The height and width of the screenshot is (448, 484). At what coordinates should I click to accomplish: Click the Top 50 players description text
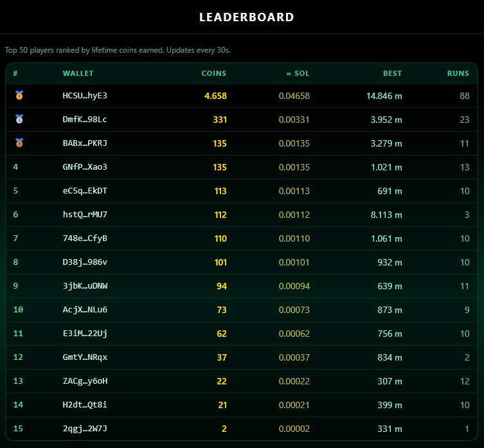(118, 50)
